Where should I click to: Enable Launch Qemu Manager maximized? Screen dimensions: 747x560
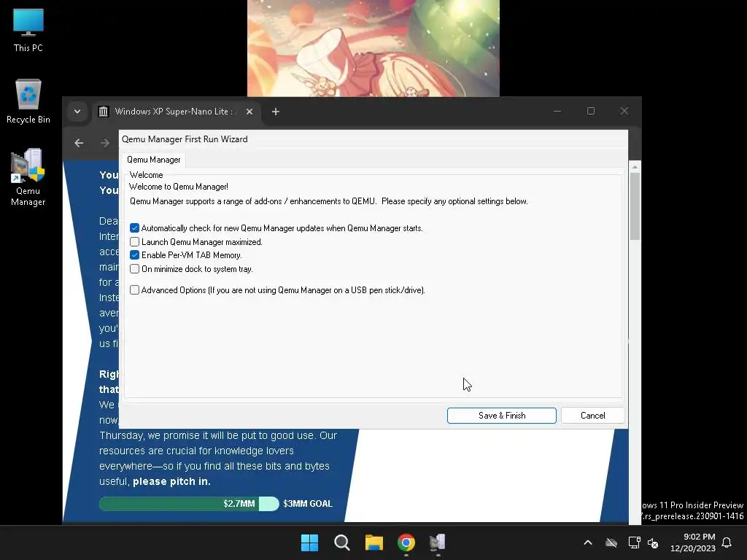[135, 242]
